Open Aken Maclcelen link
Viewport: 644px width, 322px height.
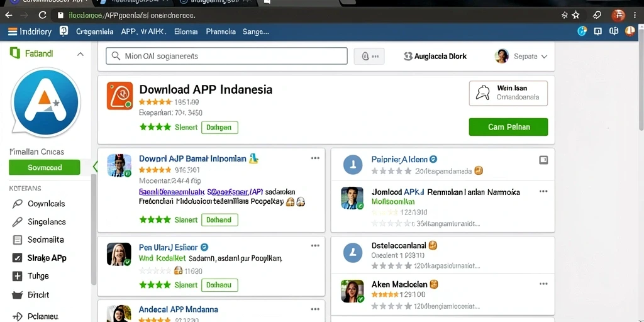(x=399, y=284)
